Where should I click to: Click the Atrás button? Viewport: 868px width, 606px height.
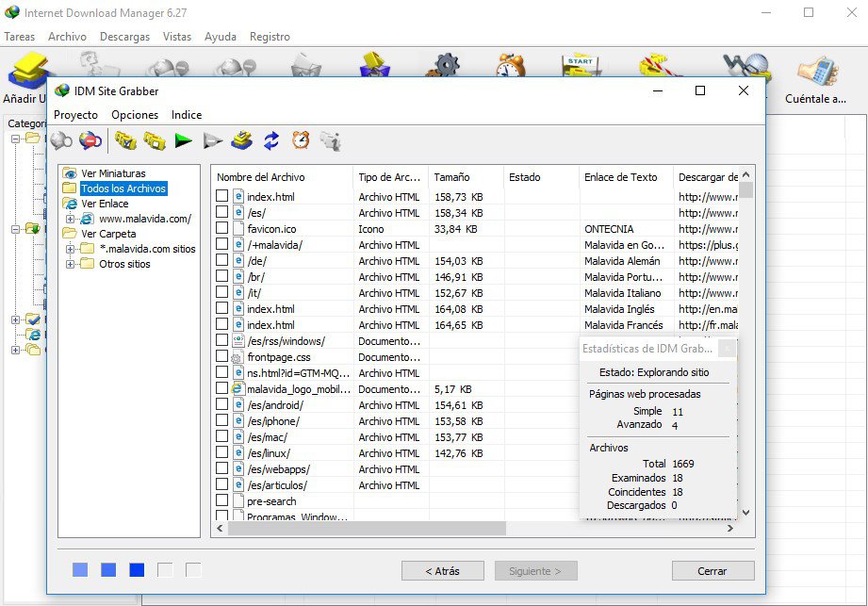tap(441, 571)
